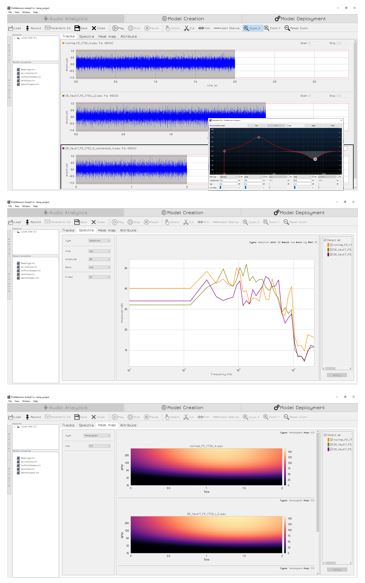The image size is (365, 583).
Task: Open the second settings dropdown in the Spectra window
Action: 99,251
